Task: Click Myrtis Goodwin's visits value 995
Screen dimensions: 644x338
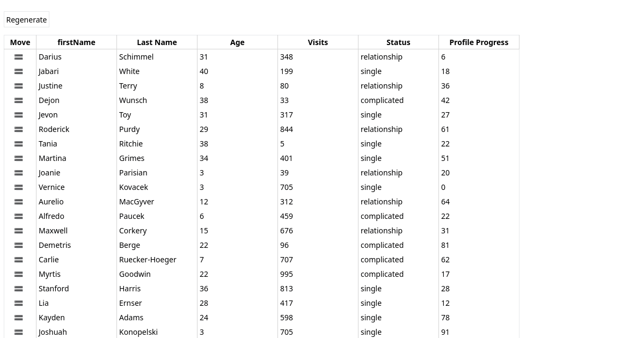Action: 287,274
